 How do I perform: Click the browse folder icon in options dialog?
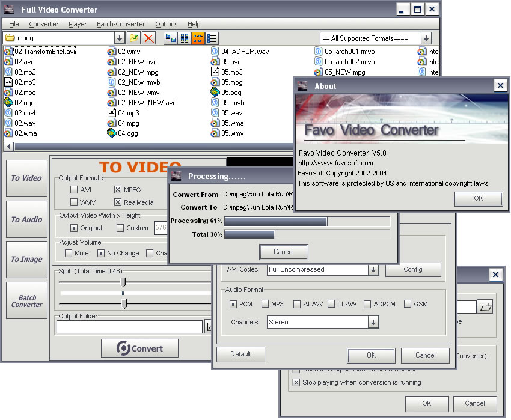(485, 306)
